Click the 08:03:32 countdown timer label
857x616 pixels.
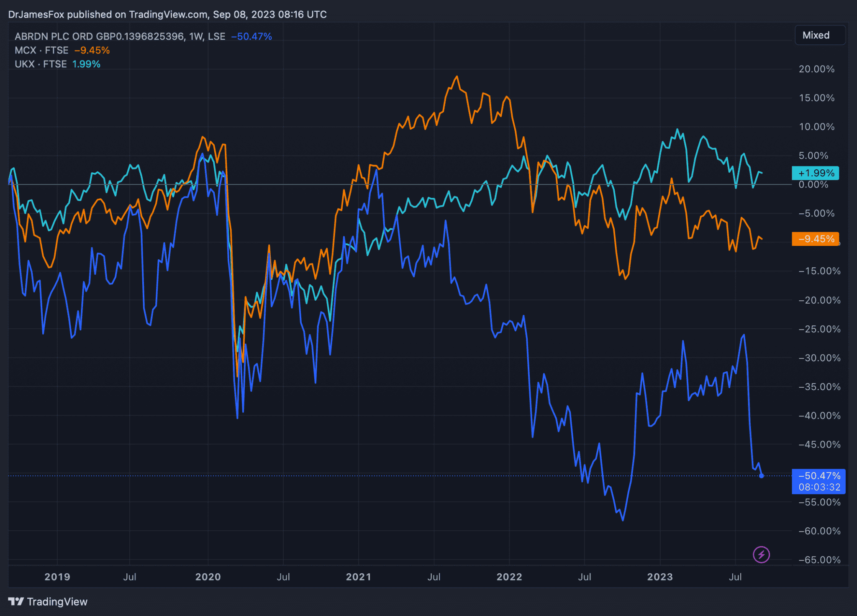pyautogui.click(x=819, y=487)
